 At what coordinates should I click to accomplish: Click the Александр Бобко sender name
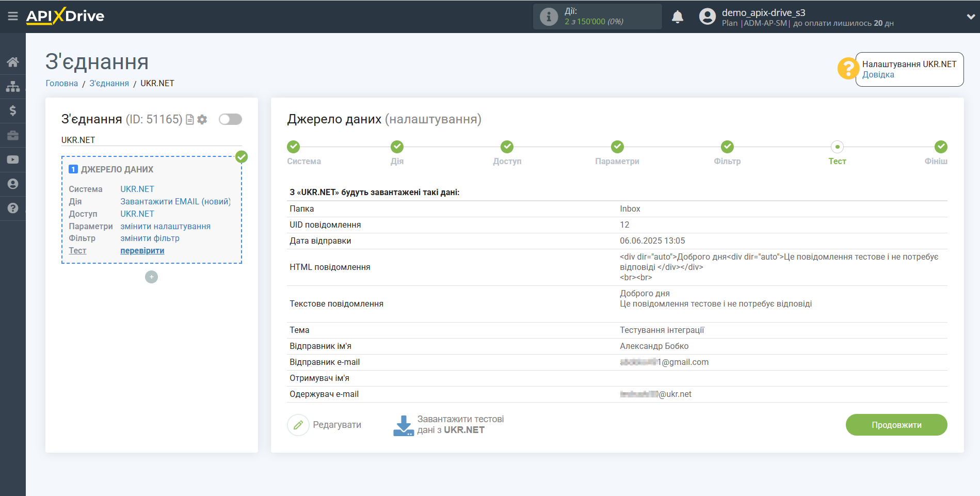[654, 346]
